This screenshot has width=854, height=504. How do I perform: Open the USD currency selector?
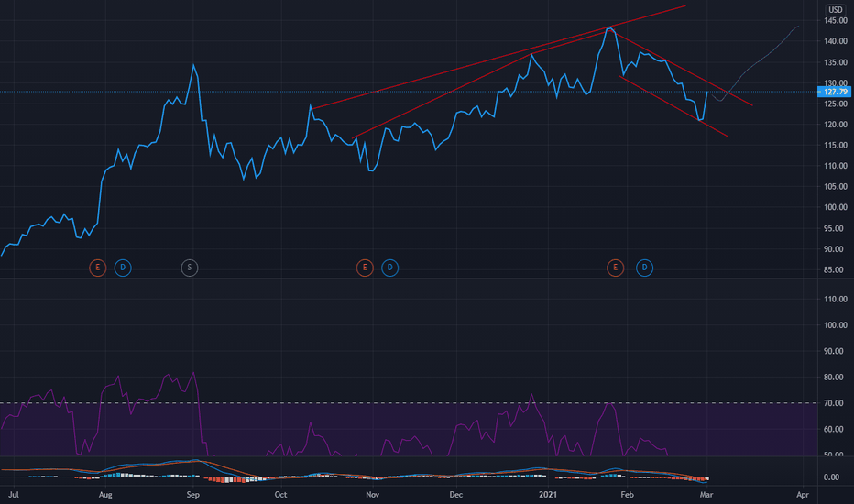click(x=836, y=9)
